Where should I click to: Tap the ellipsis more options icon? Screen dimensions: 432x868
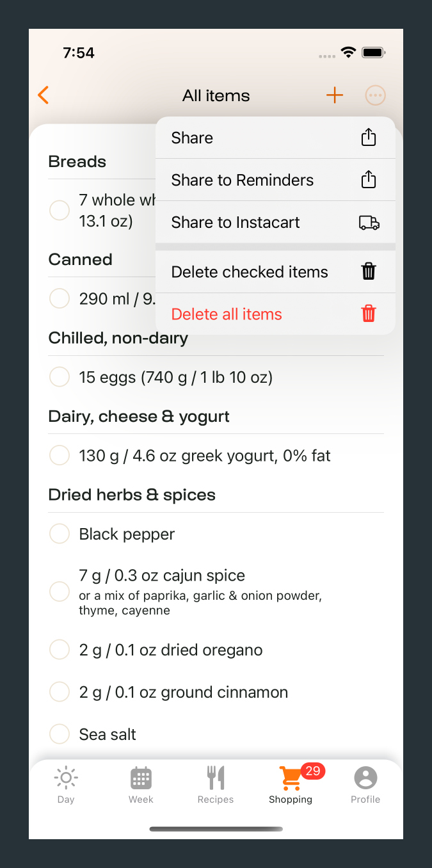375,96
